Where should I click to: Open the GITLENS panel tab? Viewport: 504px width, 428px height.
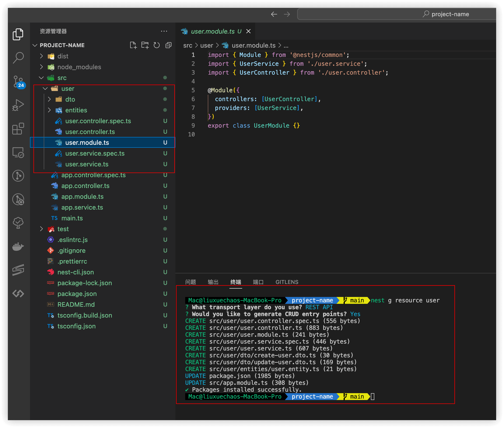click(x=287, y=282)
